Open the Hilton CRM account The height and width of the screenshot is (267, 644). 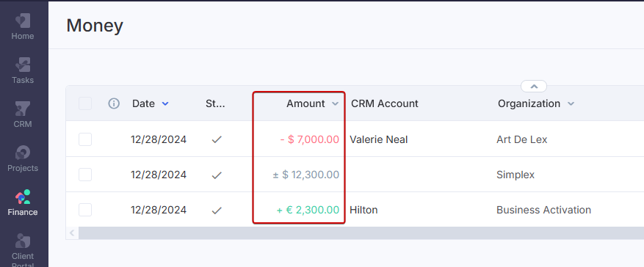(x=363, y=210)
